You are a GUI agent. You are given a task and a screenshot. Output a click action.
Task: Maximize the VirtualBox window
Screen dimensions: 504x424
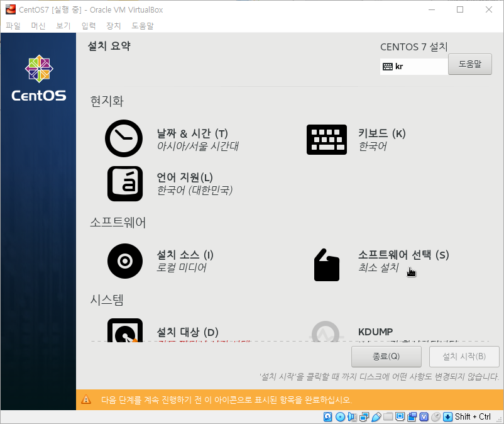(x=460, y=9)
